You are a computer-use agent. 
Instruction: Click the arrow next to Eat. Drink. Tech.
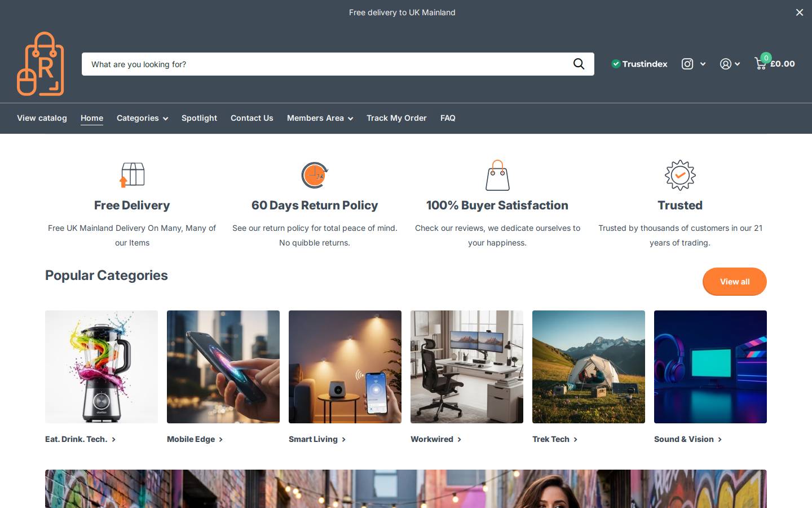[x=113, y=439]
